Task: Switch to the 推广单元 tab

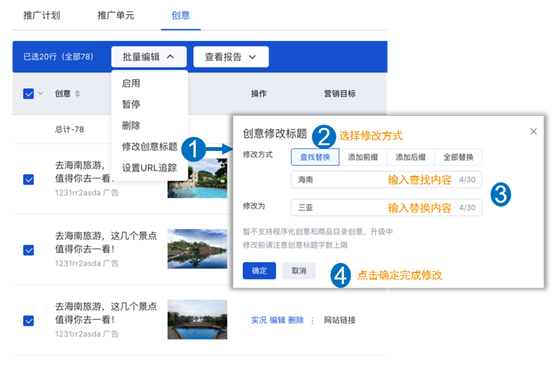Action: [x=116, y=16]
